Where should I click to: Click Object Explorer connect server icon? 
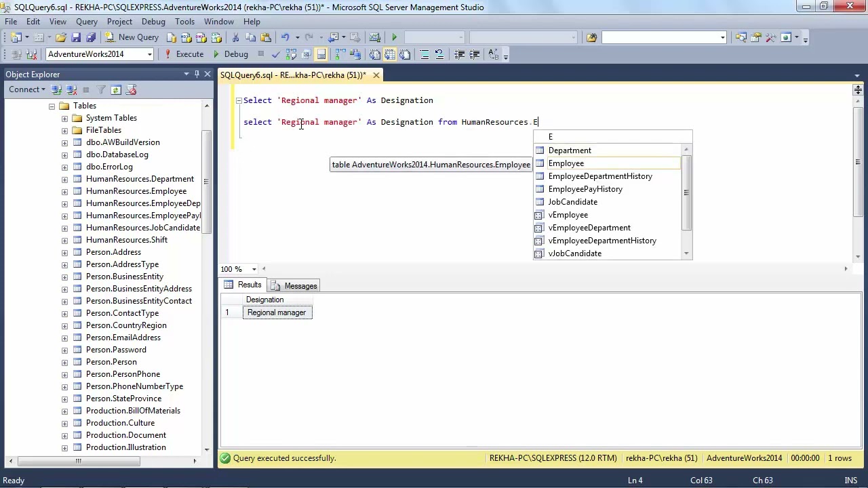coord(56,89)
